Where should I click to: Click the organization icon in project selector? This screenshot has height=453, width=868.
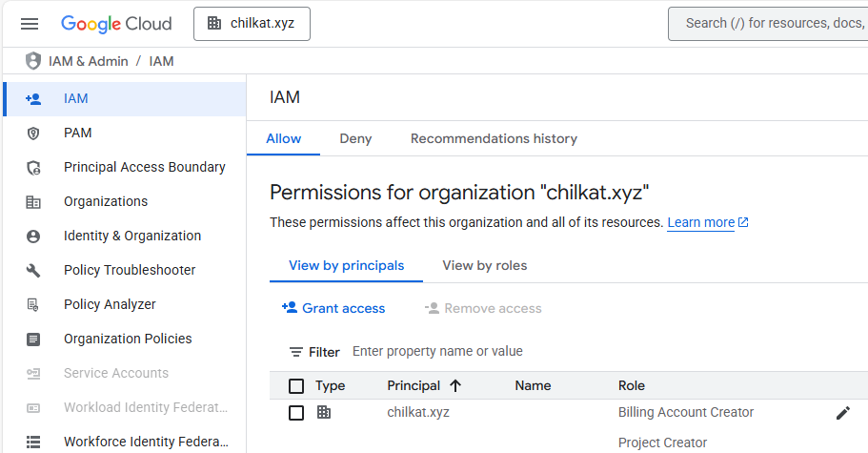pos(214,23)
